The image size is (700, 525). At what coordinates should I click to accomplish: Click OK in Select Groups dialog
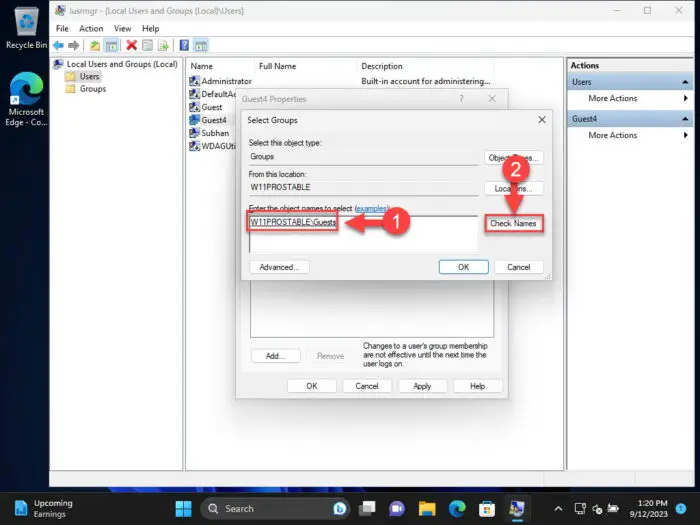click(463, 267)
